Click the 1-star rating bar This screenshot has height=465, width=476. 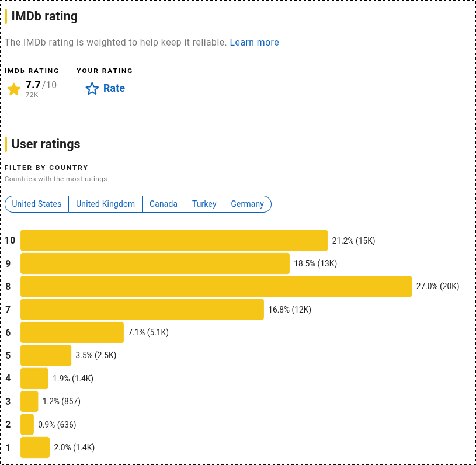35,447
